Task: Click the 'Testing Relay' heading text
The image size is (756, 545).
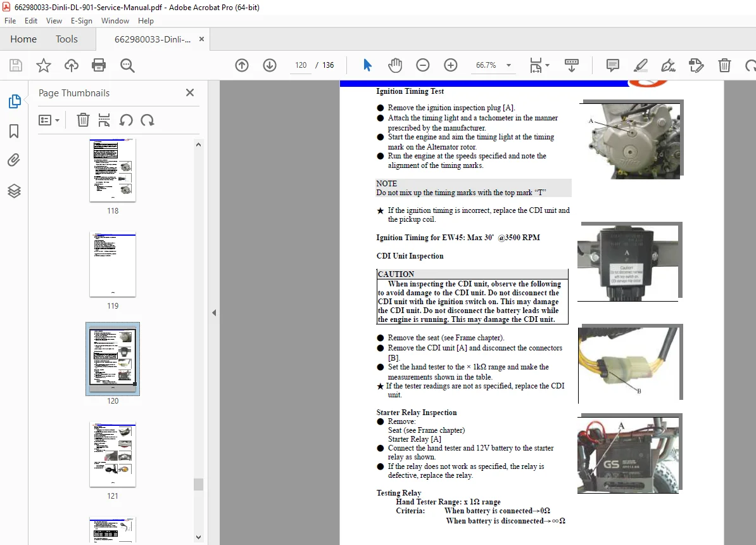Action: [x=399, y=493]
